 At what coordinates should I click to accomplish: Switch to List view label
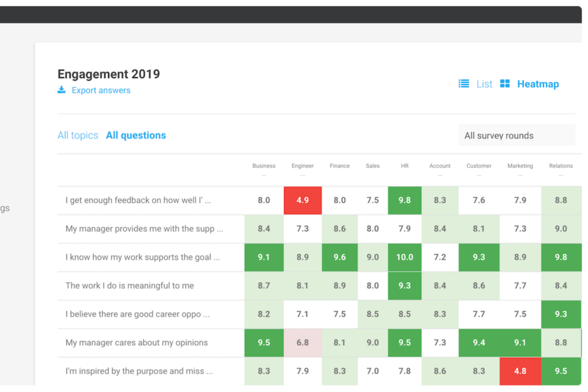point(484,84)
